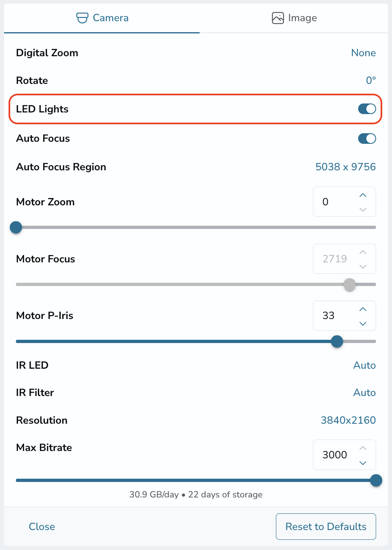Screen dimensions: 392x550
Task: Switch to the Image tab
Action: click(294, 18)
